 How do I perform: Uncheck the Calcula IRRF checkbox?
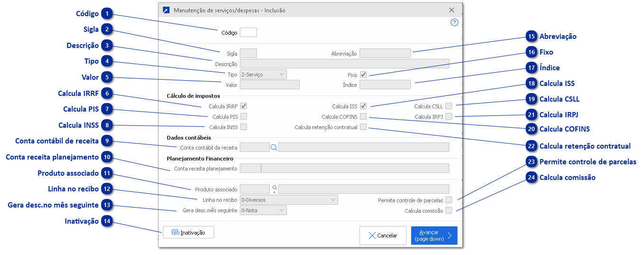coord(244,106)
